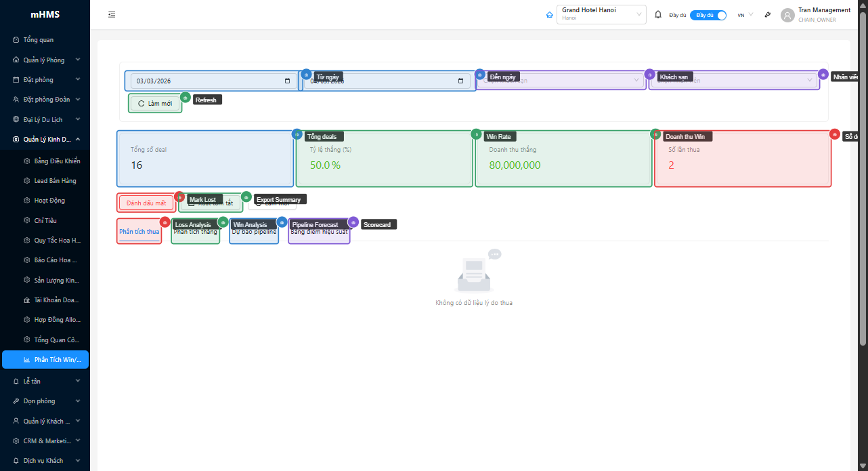The width and height of the screenshot is (868, 471).
Task: Open calendar picker on 03/03/2026 date field
Action: coord(288,81)
